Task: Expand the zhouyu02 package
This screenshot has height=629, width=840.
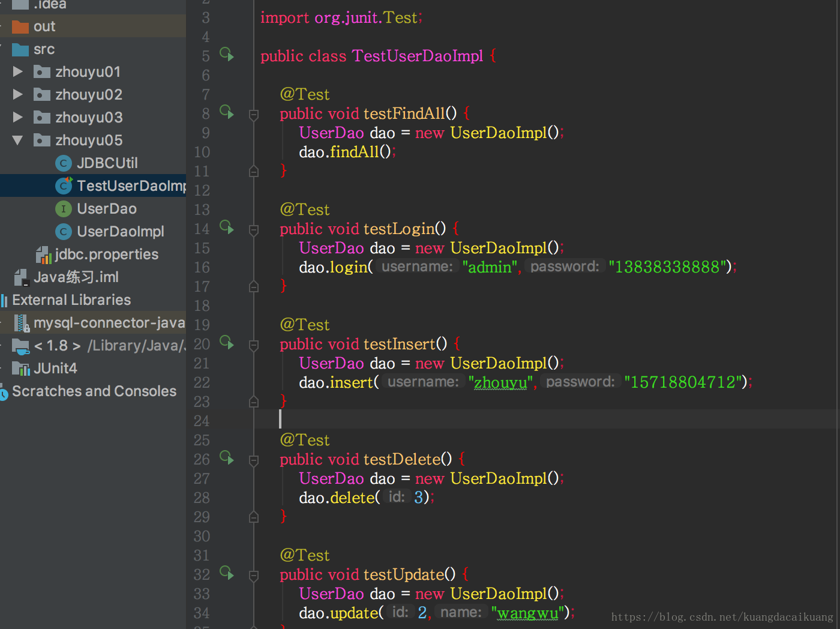Action: tap(18, 94)
